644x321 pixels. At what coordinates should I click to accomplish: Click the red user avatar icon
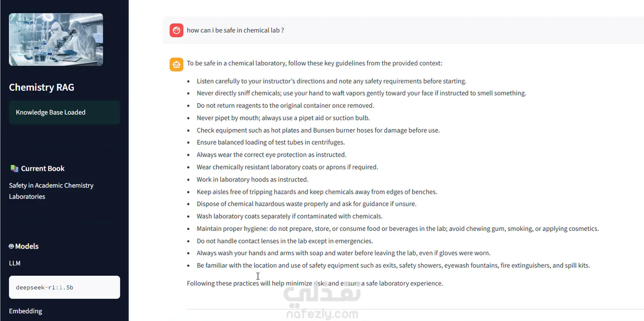tap(176, 30)
